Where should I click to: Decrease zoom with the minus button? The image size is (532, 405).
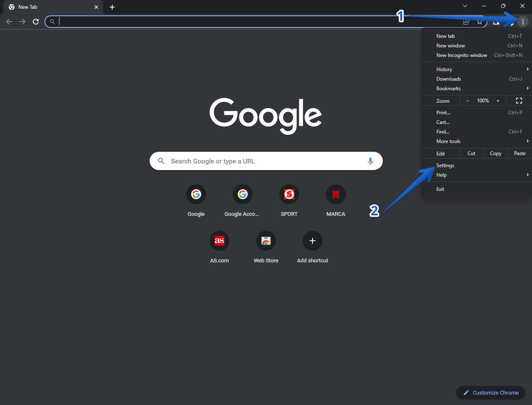pyautogui.click(x=468, y=101)
